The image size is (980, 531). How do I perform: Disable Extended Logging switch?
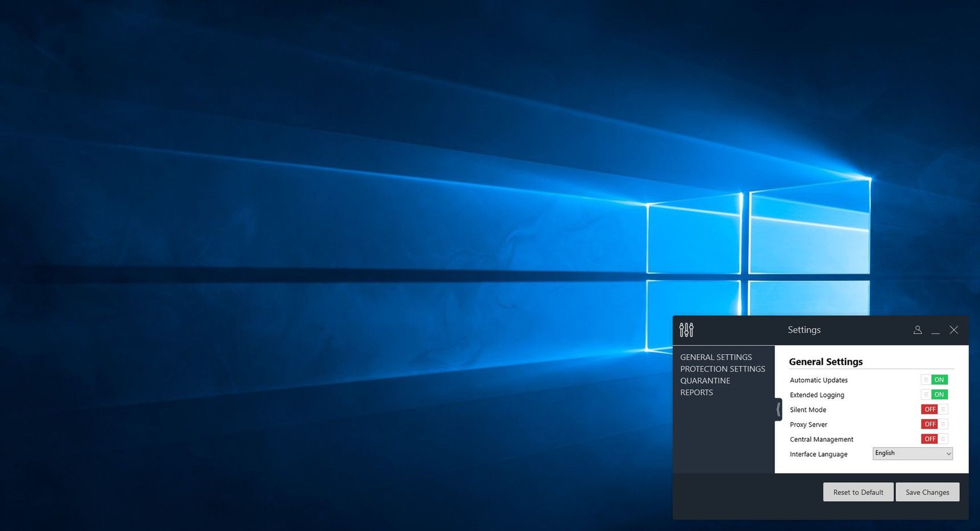point(934,394)
